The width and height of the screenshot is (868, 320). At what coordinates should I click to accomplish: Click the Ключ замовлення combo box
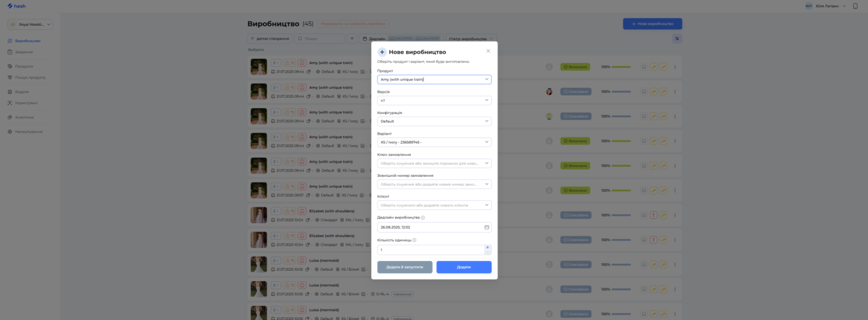click(434, 163)
